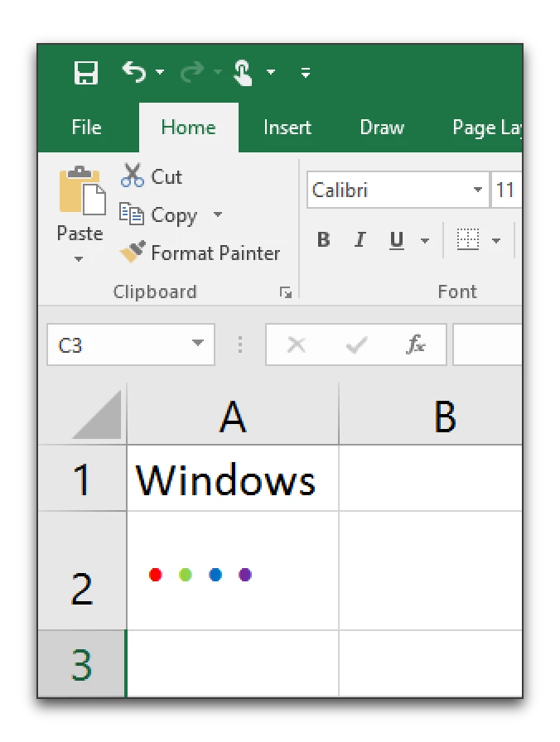This screenshot has width=560, height=742.
Task: Open Touch/Mouse Mode dropdown arrow
Action: [x=271, y=72]
